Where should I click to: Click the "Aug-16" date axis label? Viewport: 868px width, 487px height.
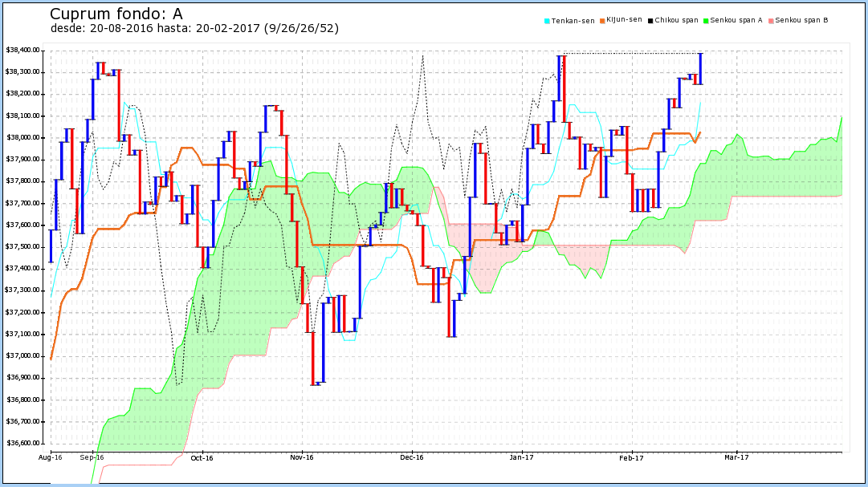click(51, 457)
